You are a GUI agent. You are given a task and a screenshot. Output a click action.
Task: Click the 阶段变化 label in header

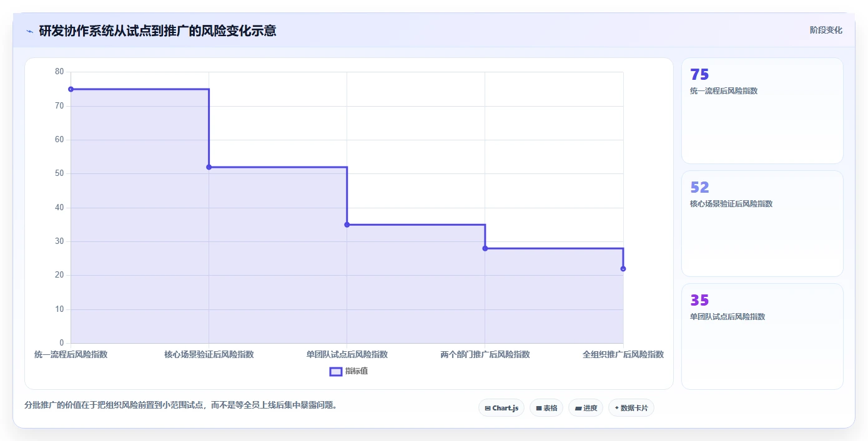(x=826, y=30)
